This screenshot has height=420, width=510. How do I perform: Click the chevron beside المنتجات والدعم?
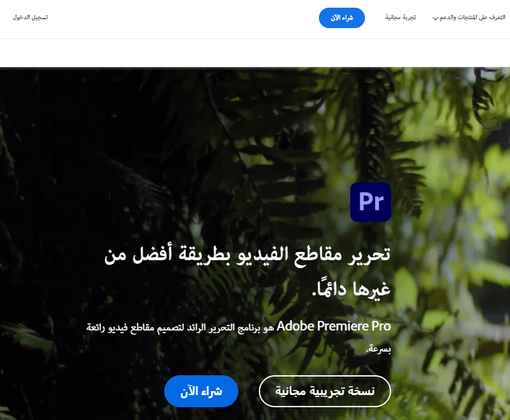(x=435, y=18)
